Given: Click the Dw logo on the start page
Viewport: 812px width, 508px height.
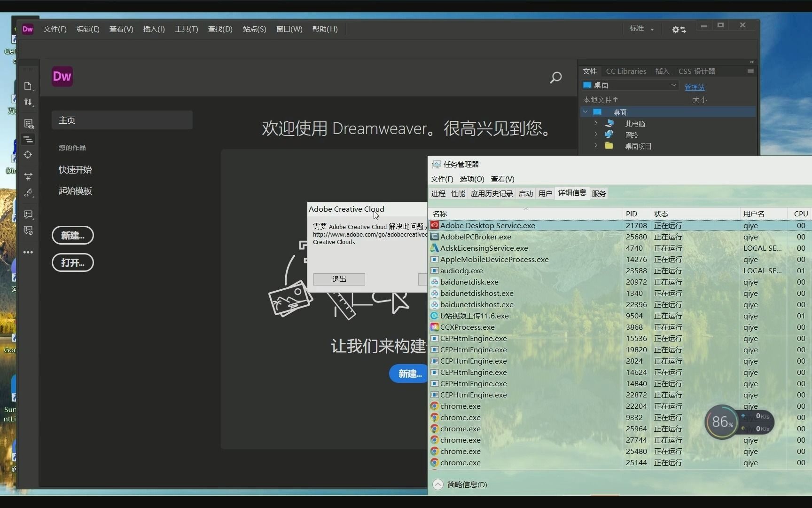Looking at the screenshot, I should click(62, 76).
